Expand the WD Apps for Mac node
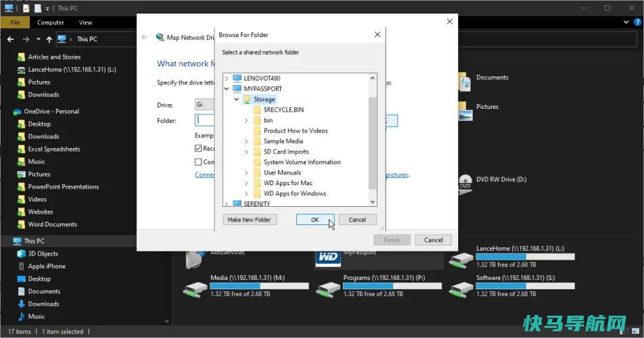The width and height of the screenshot is (644, 338). pyautogui.click(x=246, y=183)
